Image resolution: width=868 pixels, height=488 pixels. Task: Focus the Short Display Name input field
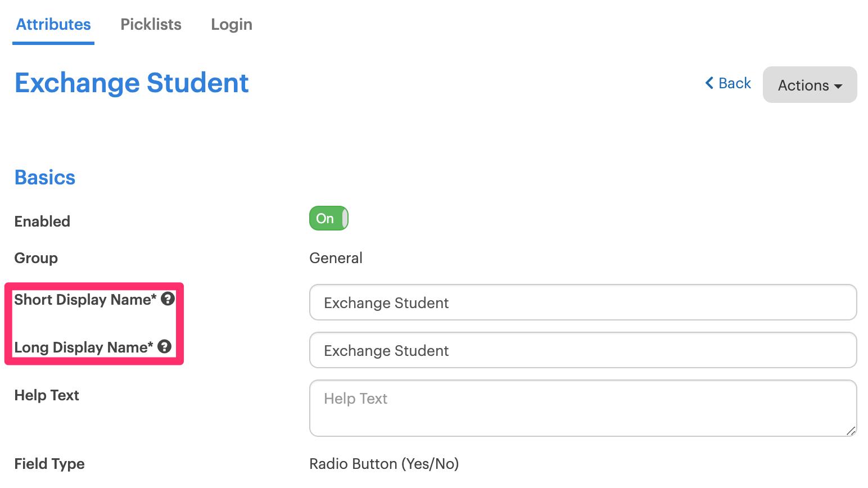click(x=582, y=302)
